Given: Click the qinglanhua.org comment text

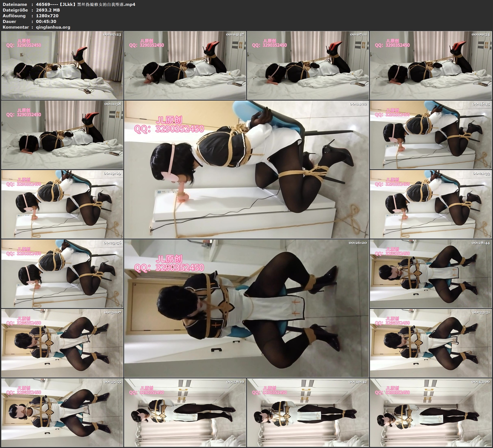Looking at the screenshot, I should click(x=53, y=27).
